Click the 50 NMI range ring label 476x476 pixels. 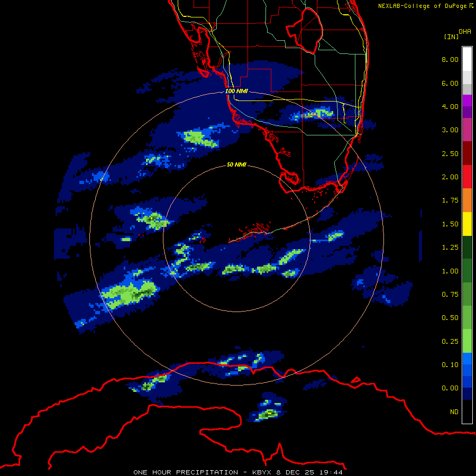pos(236,164)
